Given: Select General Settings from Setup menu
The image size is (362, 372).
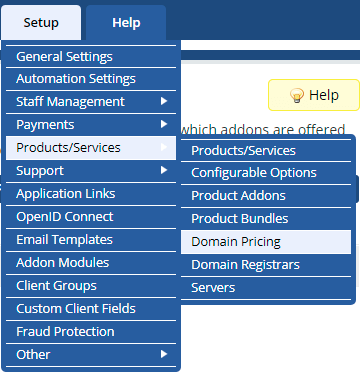Looking at the screenshot, I should click(x=91, y=57).
